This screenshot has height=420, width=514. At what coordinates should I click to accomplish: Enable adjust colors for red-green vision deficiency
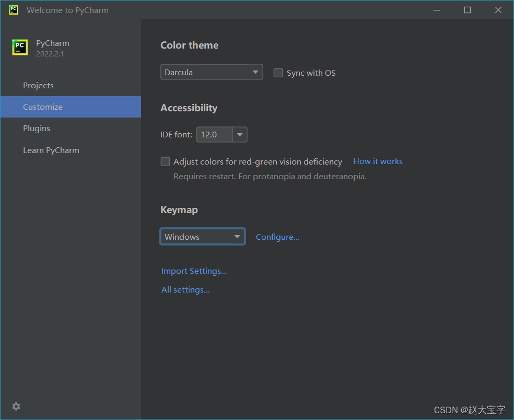165,161
